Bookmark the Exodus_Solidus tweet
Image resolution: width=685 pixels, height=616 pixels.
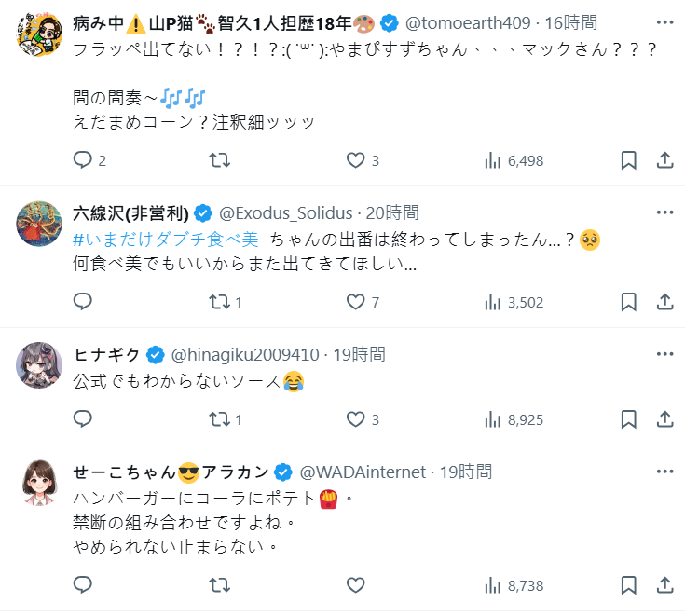tap(629, 302)
